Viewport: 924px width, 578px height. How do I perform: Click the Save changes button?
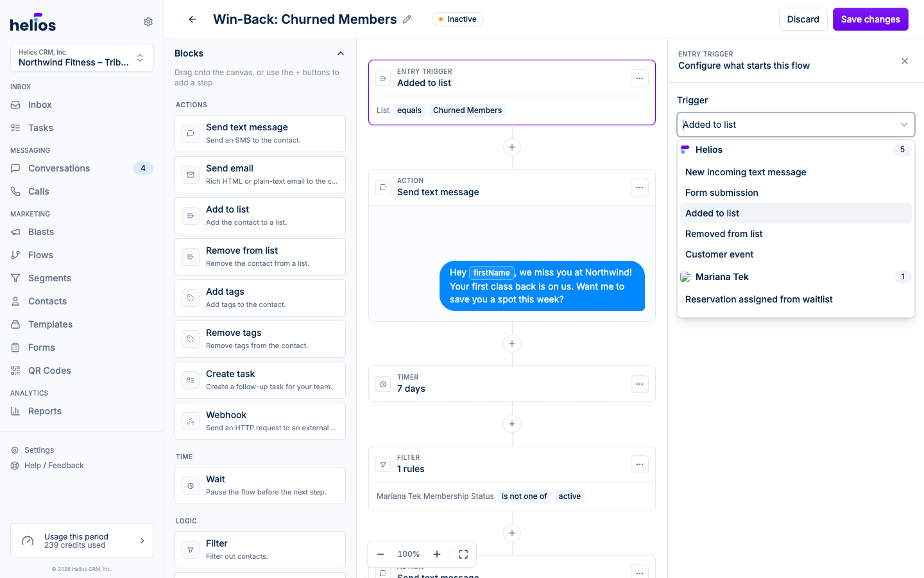[870, 19]
